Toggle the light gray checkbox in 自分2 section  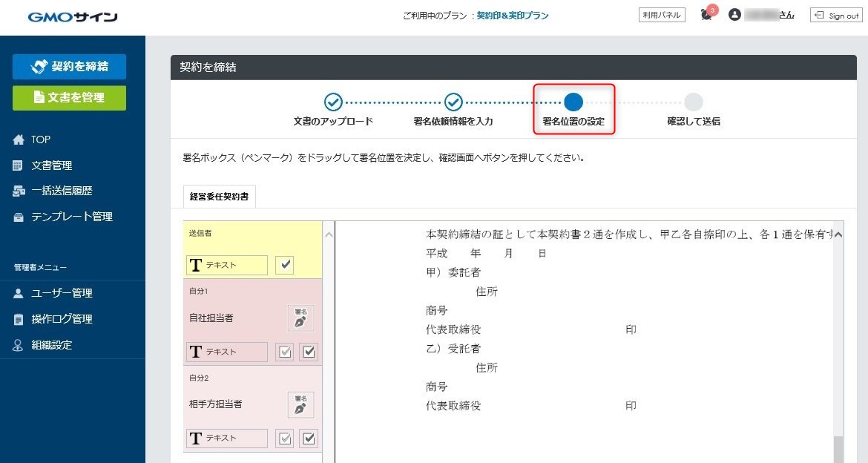pyautogui.click(x=284, y=439)
